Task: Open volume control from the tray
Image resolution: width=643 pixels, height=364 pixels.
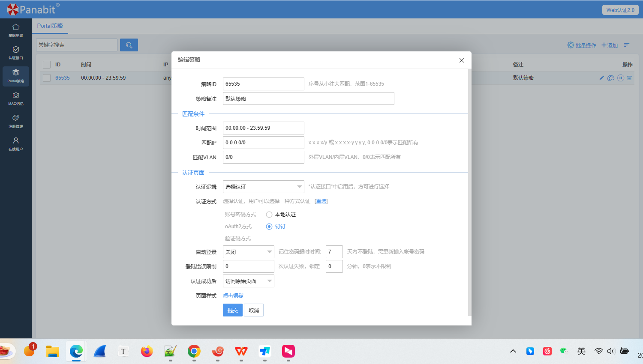Action: click(611, 351)
